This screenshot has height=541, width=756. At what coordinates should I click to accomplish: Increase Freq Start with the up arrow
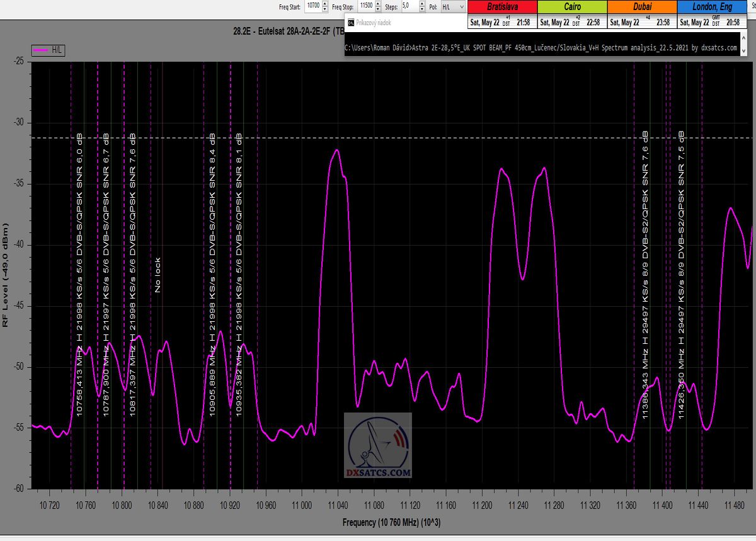(324, 4)
